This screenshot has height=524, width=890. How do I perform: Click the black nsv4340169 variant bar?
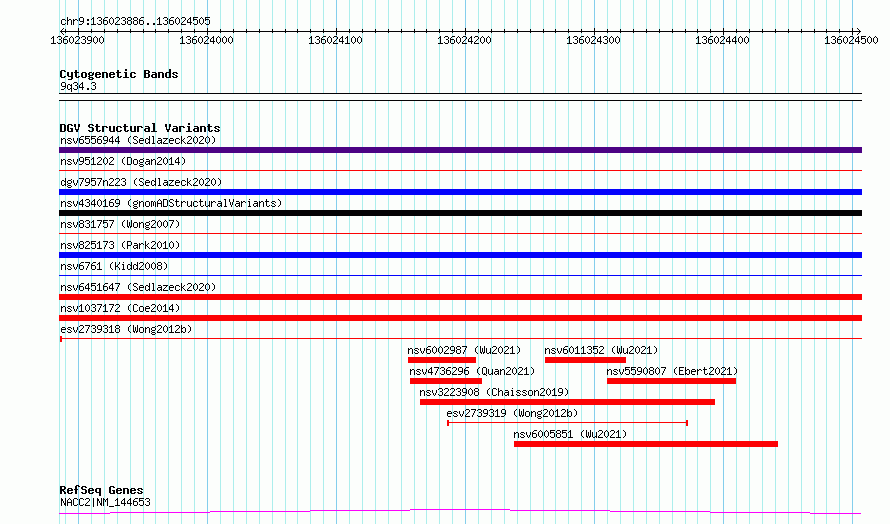[x=460, y=213]
